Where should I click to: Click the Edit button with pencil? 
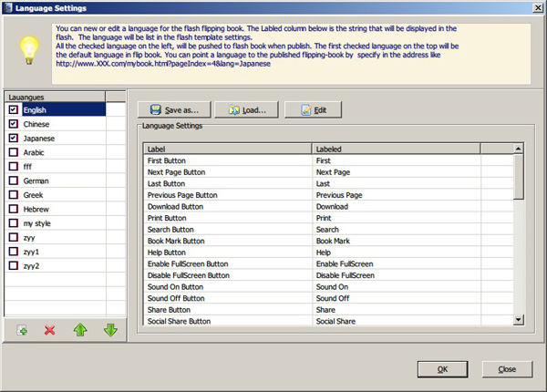[313, 110]
